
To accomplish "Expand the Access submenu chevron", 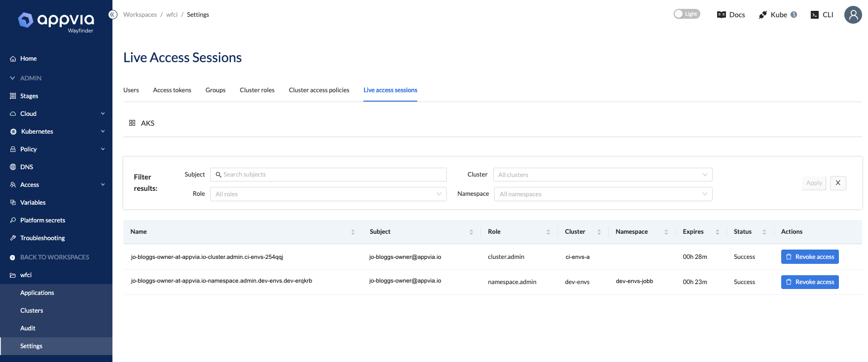I will [x=103, y=185].
